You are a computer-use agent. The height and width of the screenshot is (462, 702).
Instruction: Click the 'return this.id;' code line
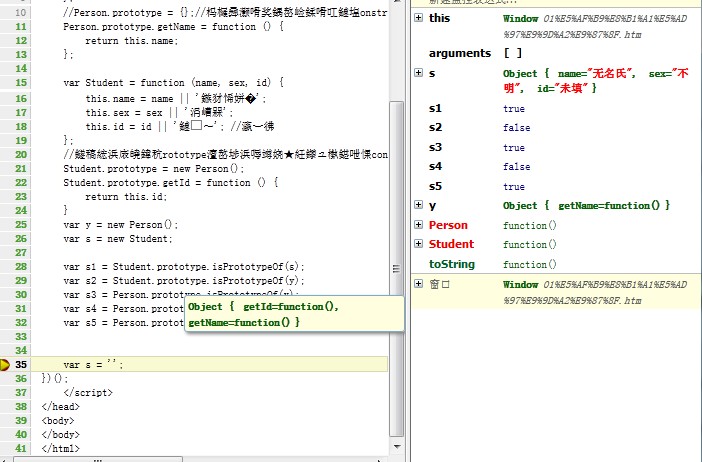pyautogui.click(x=126, y=197)
